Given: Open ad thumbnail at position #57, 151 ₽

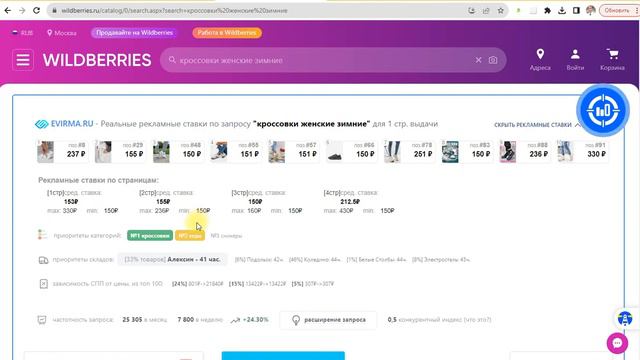Looking at the screenshot, I should click(293, 151).
